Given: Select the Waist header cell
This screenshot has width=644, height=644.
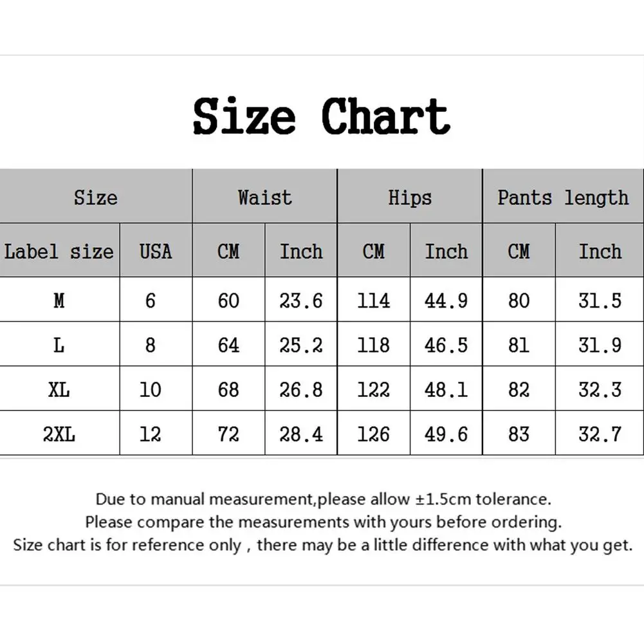Looking at the screenshot, I should pos(264,197).
